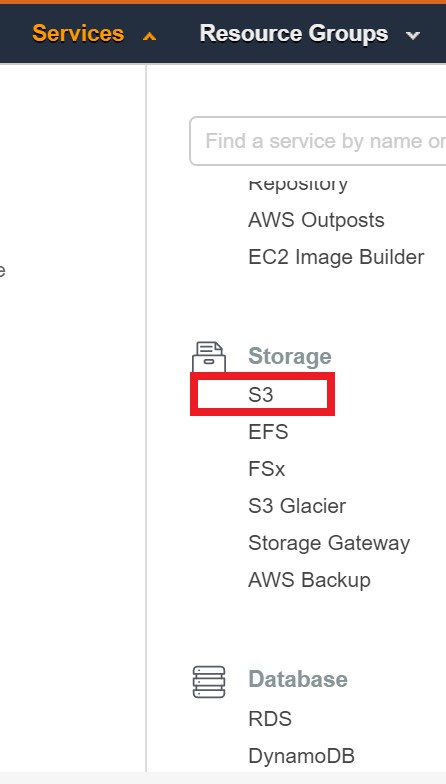Go to S3 Glacier
The height and width of the screenshot is (784, 446).
tap(297, 506)
